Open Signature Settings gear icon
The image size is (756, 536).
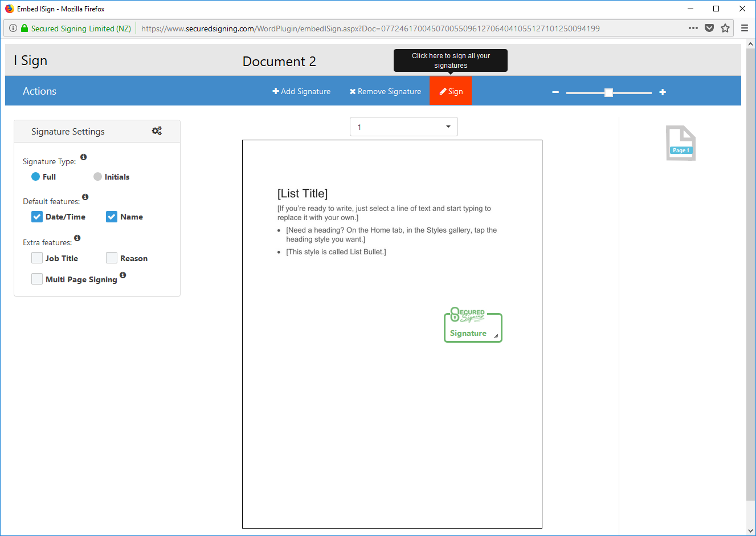(157, 131)
